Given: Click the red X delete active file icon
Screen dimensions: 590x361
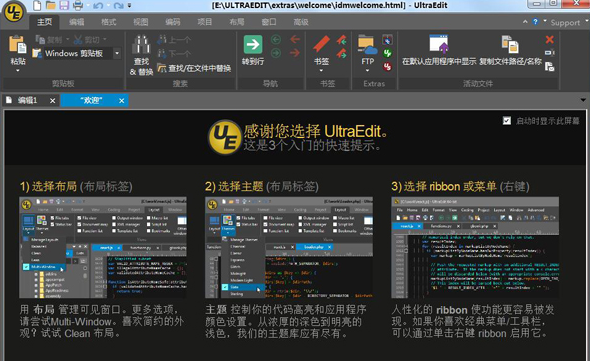Looking at the screenshot, I should tap(549, 39).
